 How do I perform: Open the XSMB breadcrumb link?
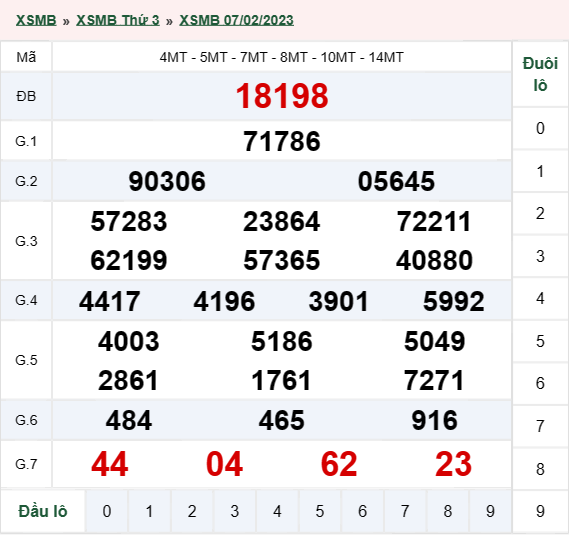36,20
